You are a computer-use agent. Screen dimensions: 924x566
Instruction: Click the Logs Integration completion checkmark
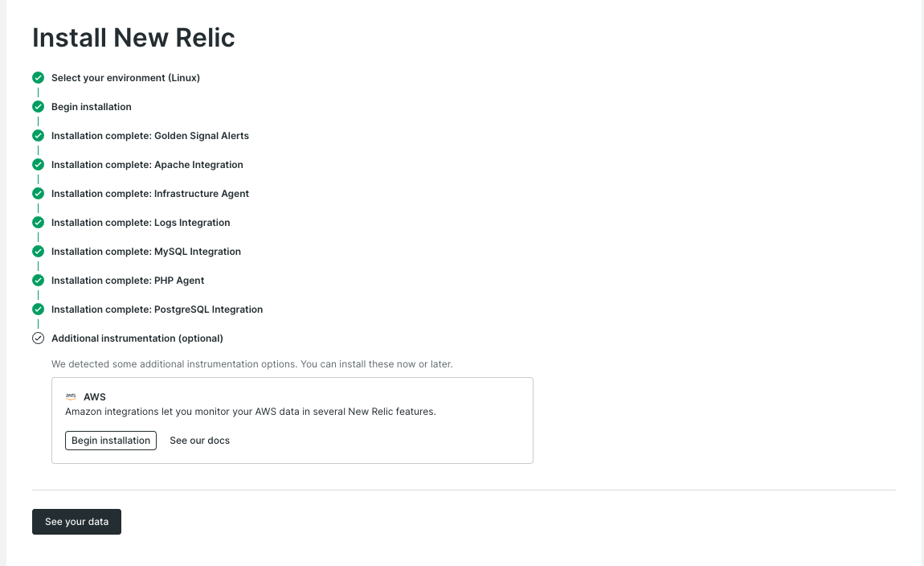coord(38,223)
